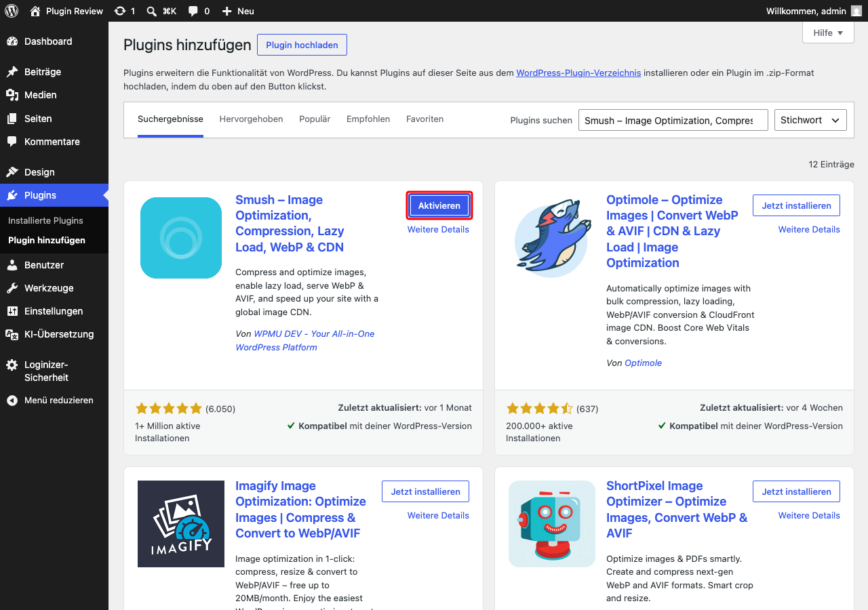The height and width of the screenshot is (610, 868).
Task: Open the Optimole plugin title link
Action: coord(672,231)
